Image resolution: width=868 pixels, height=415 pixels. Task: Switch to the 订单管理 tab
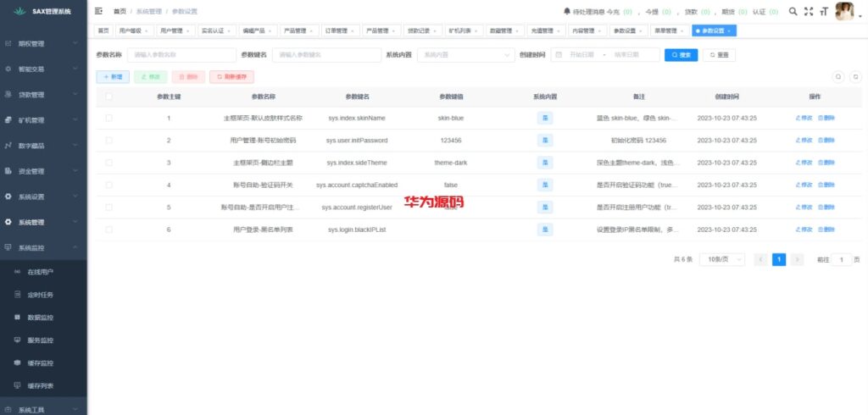(x=341, y=31)
